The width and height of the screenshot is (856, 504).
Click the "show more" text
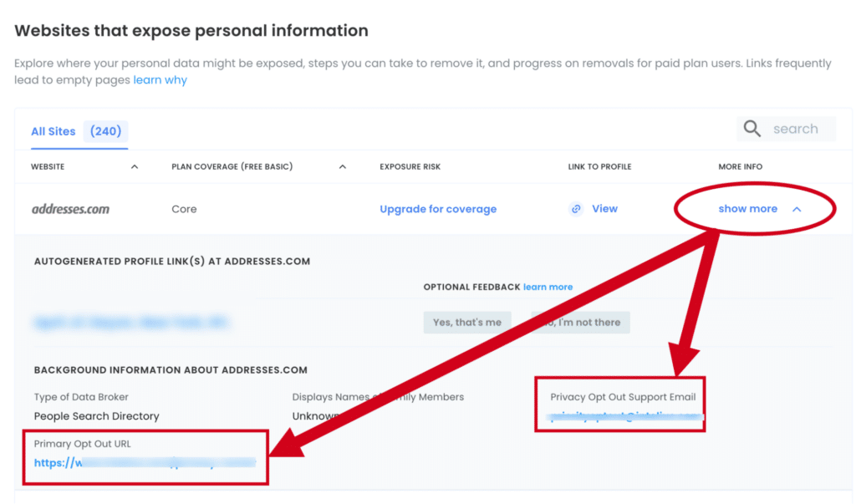(x=747, y=209)
